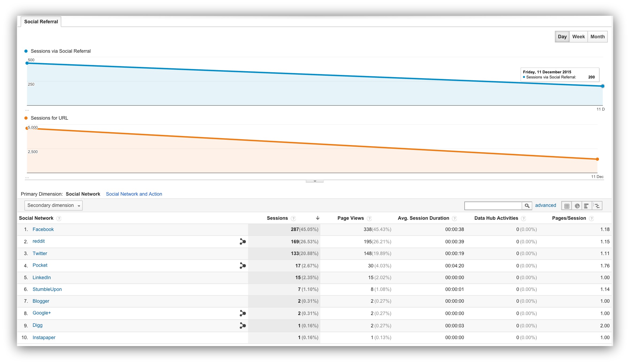
Task: Click the orange Sessions for URL legend dot
Action: tap(26, 118)
